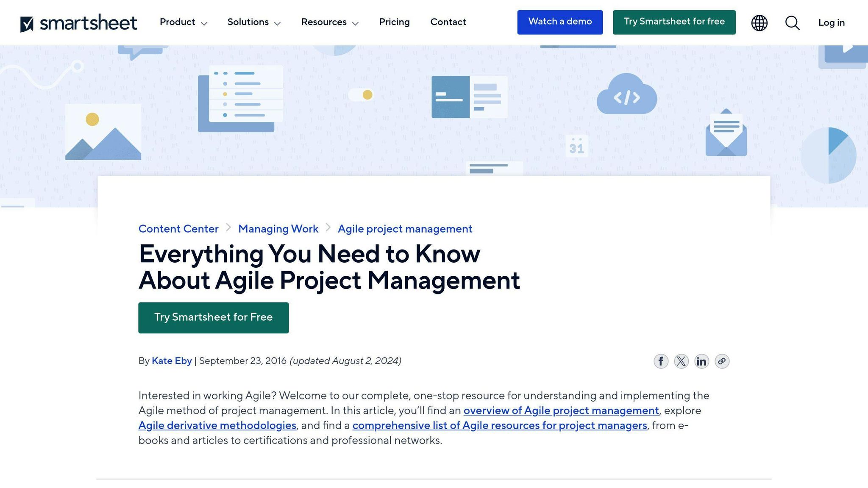Click the Log in option
Screen dimensions: 868x488
pyautogui.click(x=831, y=23)
